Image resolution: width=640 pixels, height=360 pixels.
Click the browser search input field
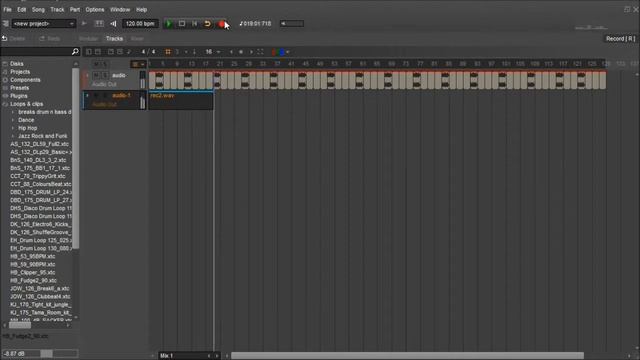click(x=36, y=51)
